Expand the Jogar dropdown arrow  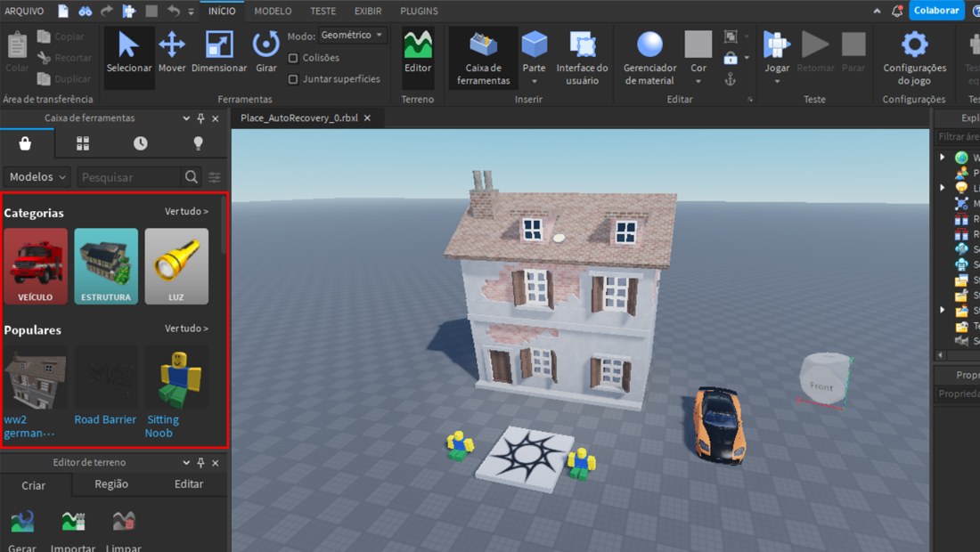(x=777, y=82)
